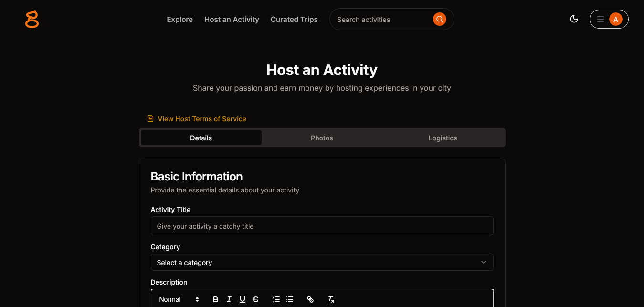Open the Category selection dropdown

pos(322,262)
